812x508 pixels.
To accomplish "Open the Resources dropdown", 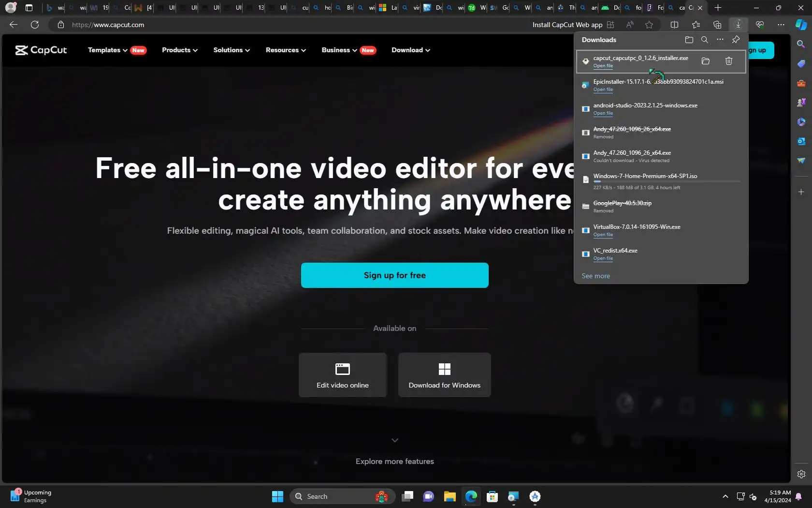I will click(286, 50).
